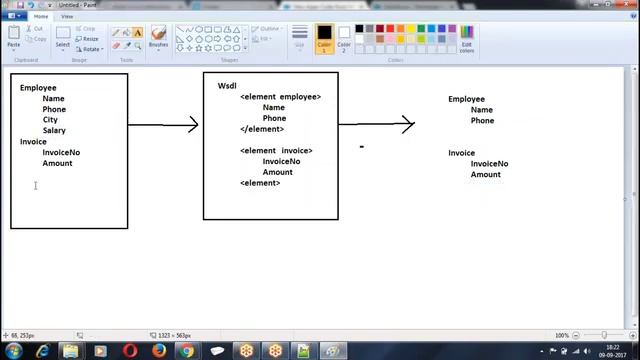Click the Crop button
The width and height of the screenshot is (640, 360).
(86, 29)
